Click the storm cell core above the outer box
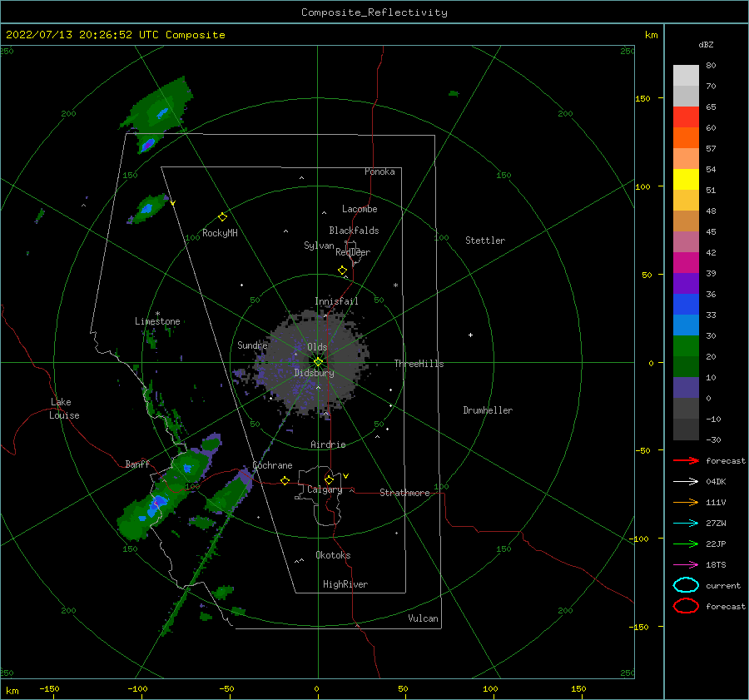 pyautogui.click(x=161, y=113)
